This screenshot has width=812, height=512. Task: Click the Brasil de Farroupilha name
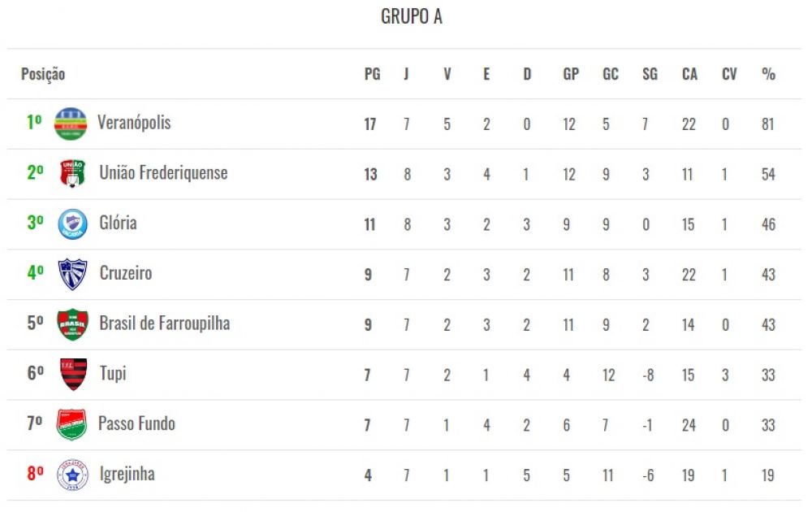165,323
